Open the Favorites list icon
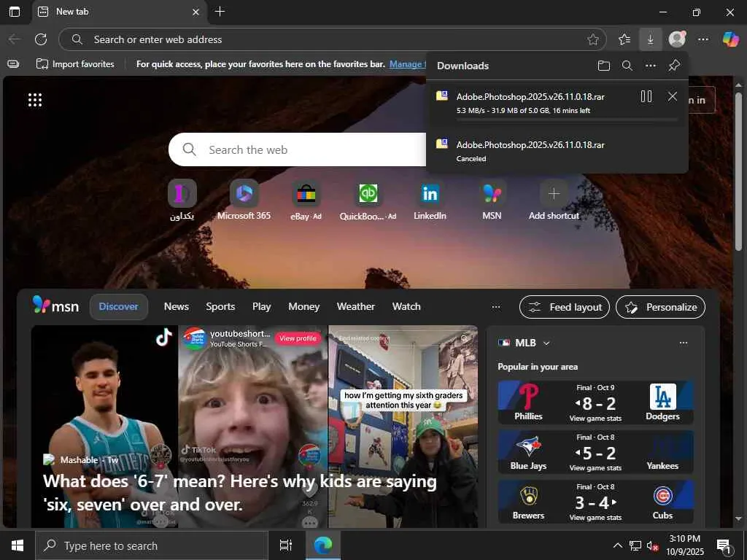Screen dimensions: 747x560 tap(624, 39)
